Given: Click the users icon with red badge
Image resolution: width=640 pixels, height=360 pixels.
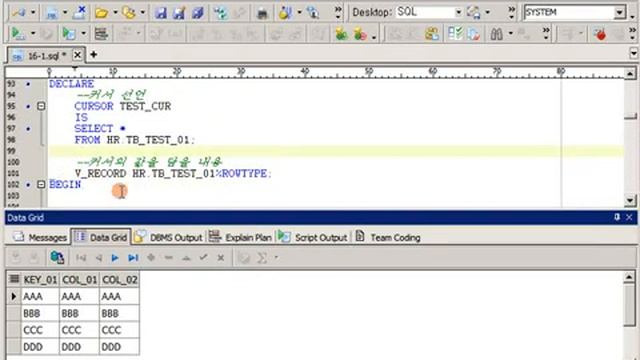Looking at the screenshot, I should (360, 34).
